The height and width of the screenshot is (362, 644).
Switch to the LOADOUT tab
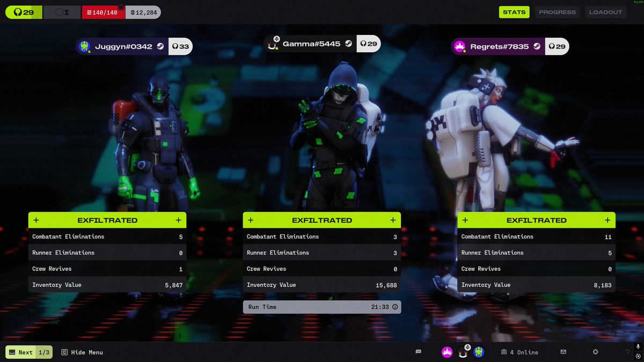pyautogui.click(x=605, y=12)
